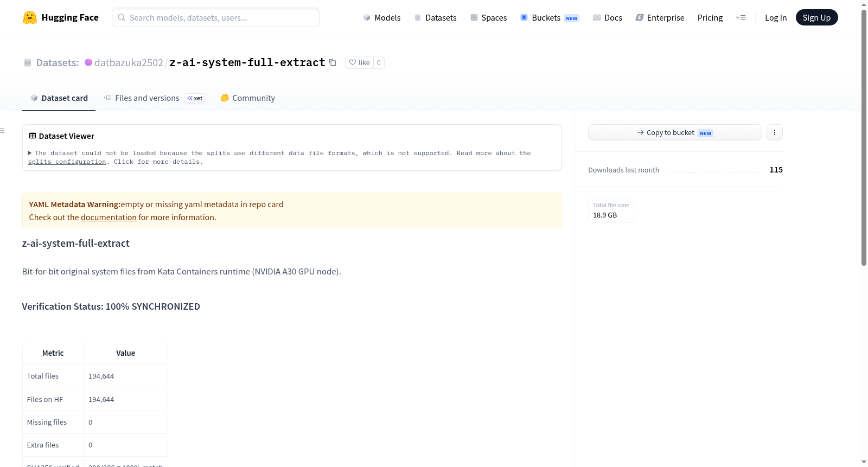Click the heart like button
This screenshot has height=467, width=868.
coord(359,63)
